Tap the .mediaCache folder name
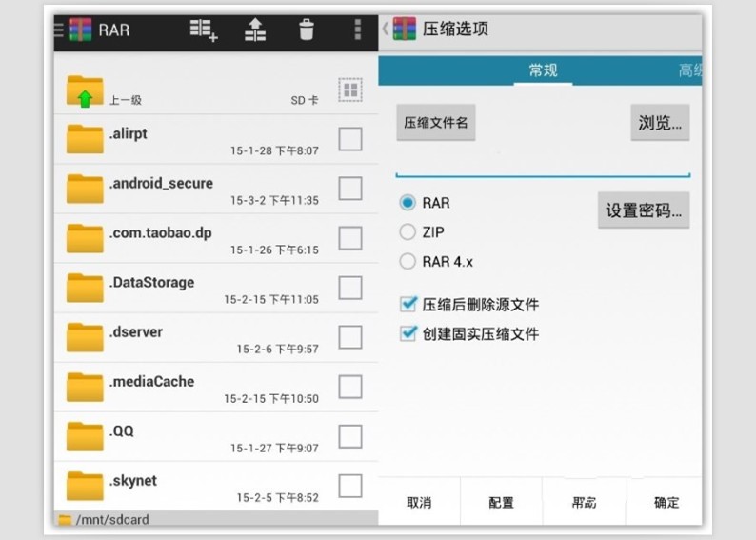The height and width of the screenshot is (540, 756). pyautogui.click(x=152, y=381)
